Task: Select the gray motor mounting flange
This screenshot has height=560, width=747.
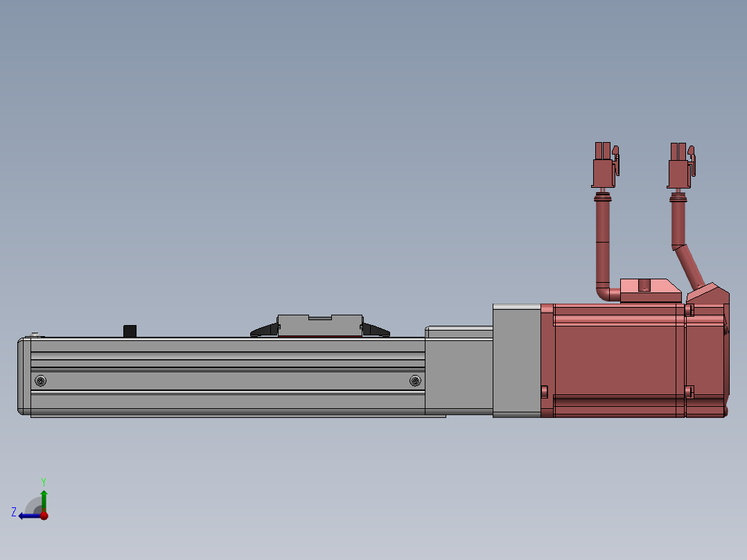Action: click(516, 360)
